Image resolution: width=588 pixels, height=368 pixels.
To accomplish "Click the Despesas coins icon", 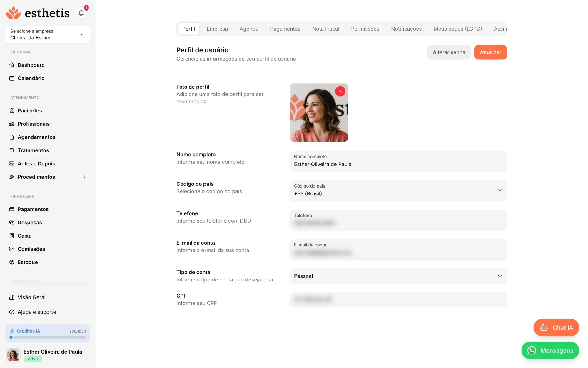I will pos(12,223).
